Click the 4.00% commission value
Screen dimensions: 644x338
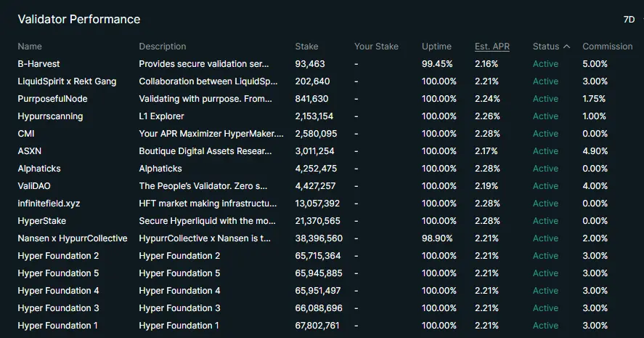595,186
